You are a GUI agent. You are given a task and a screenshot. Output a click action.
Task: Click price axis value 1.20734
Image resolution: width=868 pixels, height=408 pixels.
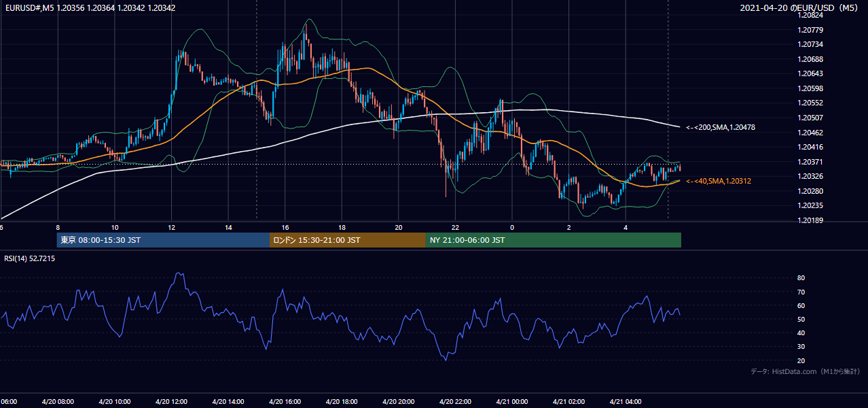pos(811,44)
